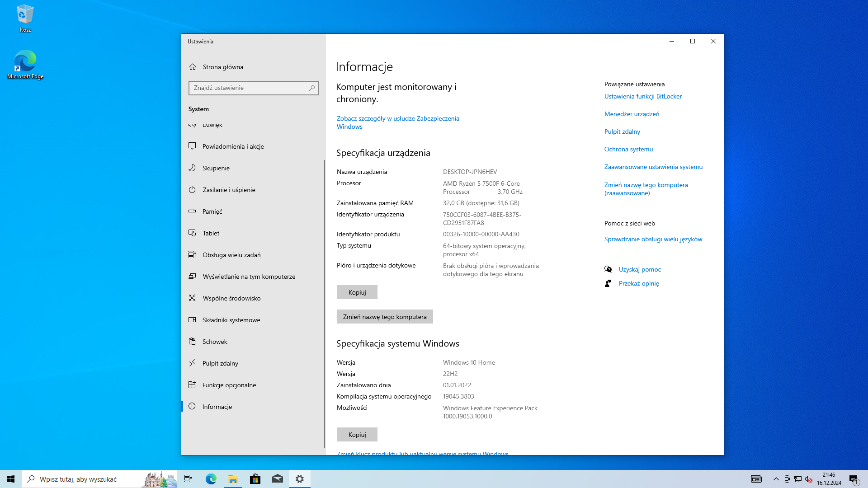
Task: Click the sidebar vertical scrollbar
Action: click(x=325, y=303)
